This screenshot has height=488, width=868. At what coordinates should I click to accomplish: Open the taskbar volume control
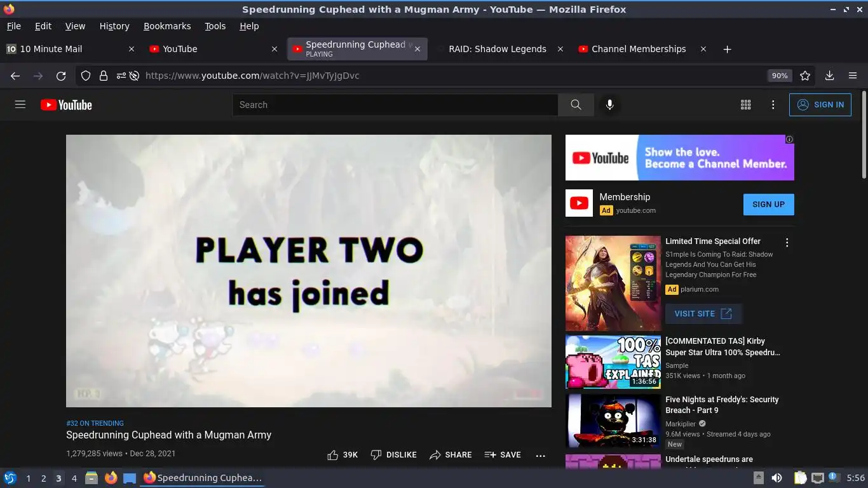click(776, 478)
